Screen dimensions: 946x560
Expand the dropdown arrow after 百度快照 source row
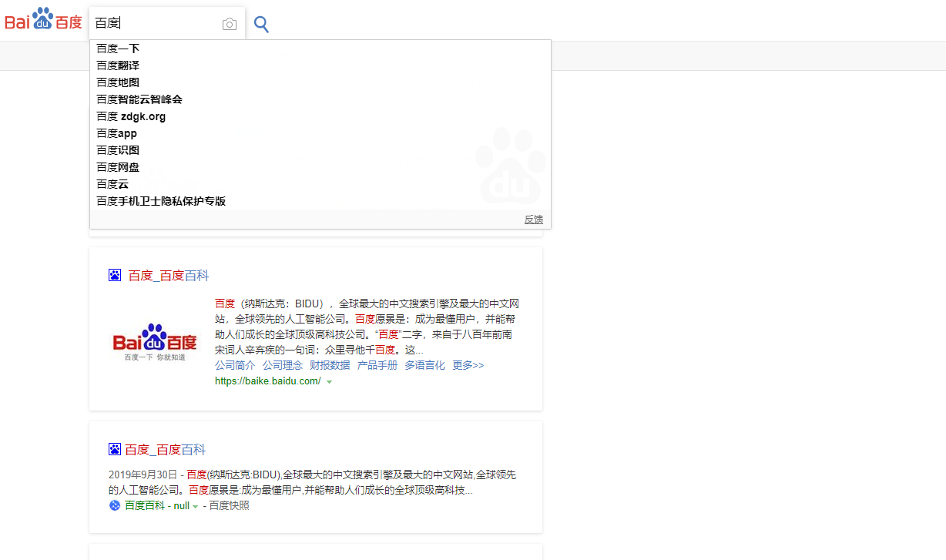pyautogui.click(x=193, y=505)
